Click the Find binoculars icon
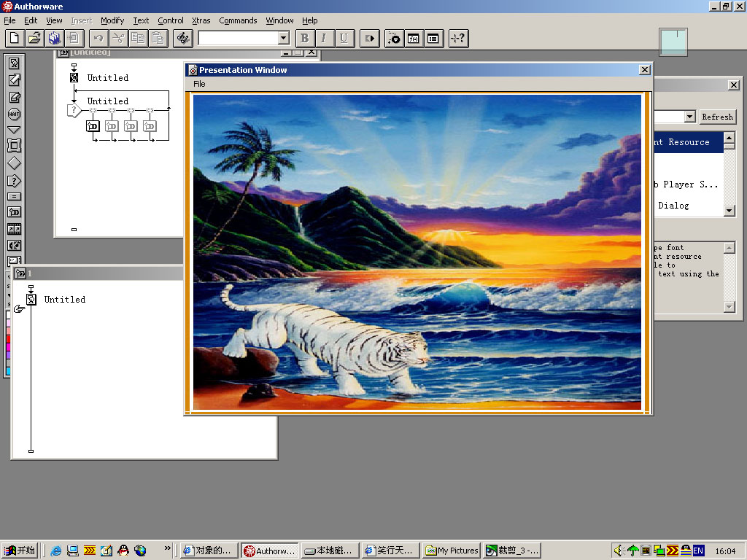The image size is (747, 560). click(182, 39)
